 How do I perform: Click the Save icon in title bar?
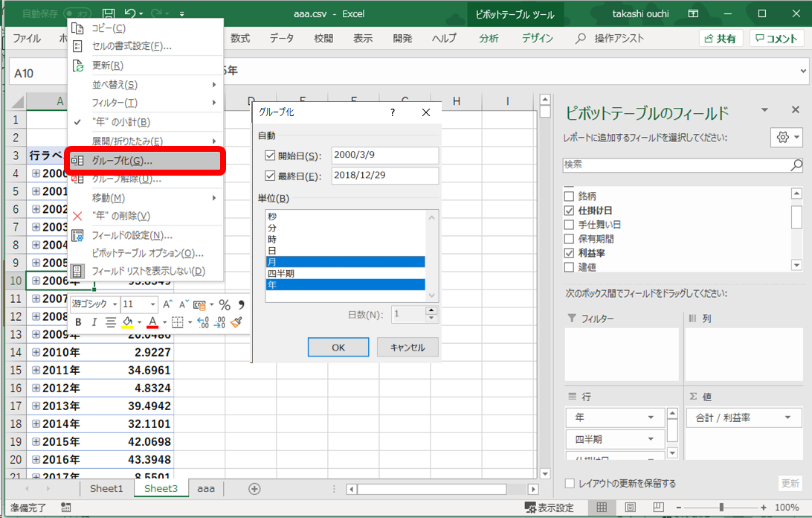[109, 14]
